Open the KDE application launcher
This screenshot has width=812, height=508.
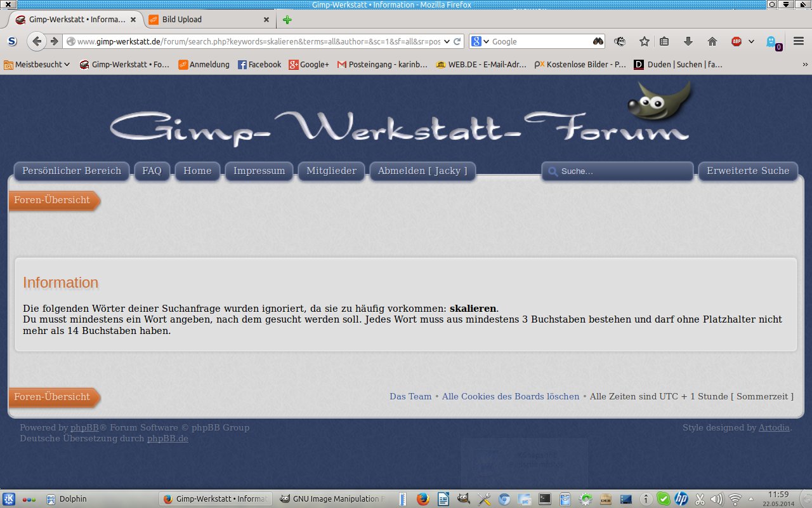(x=9, y=499)
